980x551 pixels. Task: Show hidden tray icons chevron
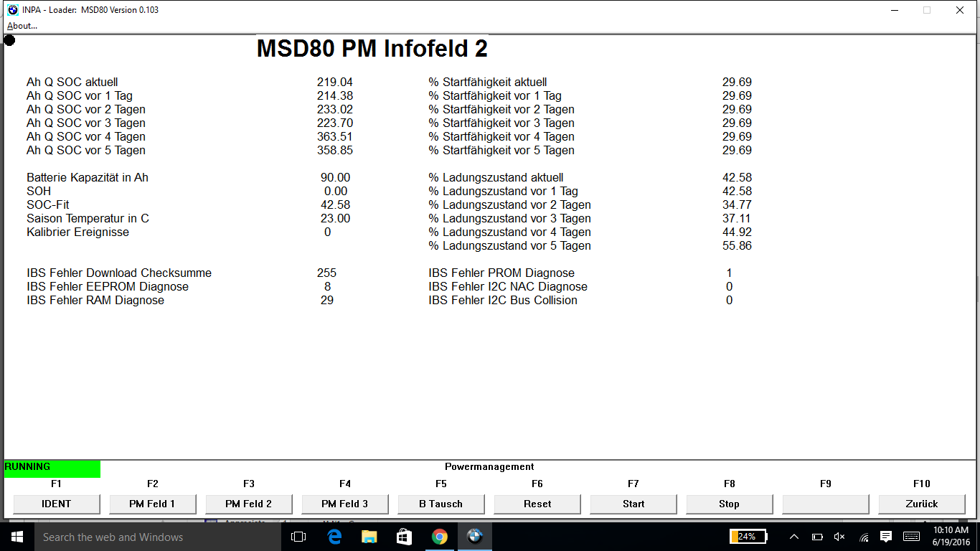(x=794, y=537)
